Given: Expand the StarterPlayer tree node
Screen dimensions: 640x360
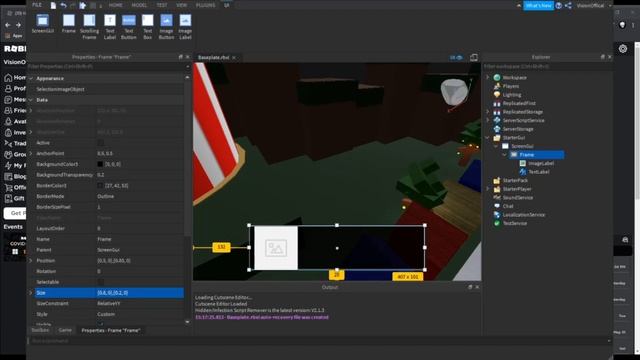Looking at the screenshot, I should point(487,189).
